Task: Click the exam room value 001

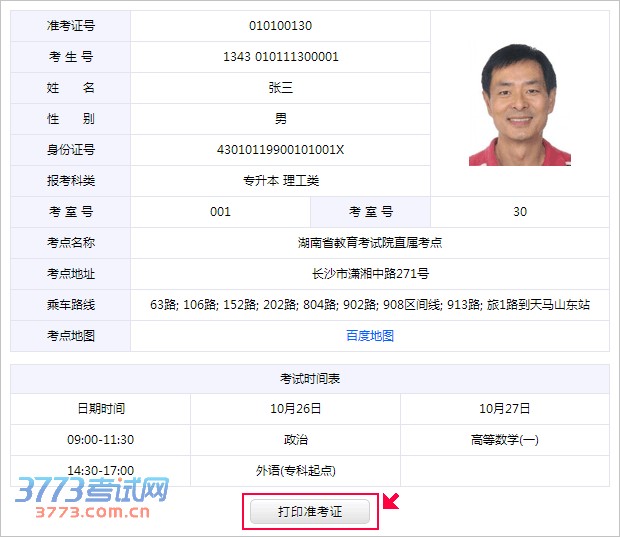Action: click(x=220, y=212)
